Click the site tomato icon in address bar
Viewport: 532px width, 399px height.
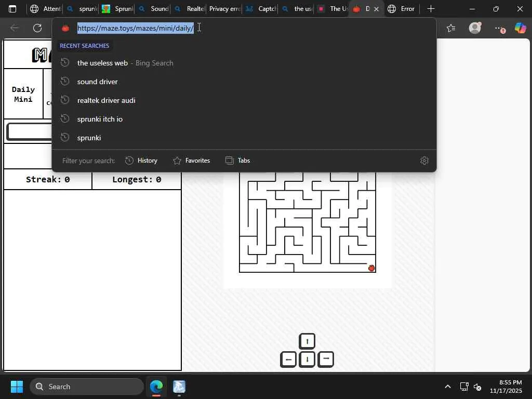(x=65, y=28)
